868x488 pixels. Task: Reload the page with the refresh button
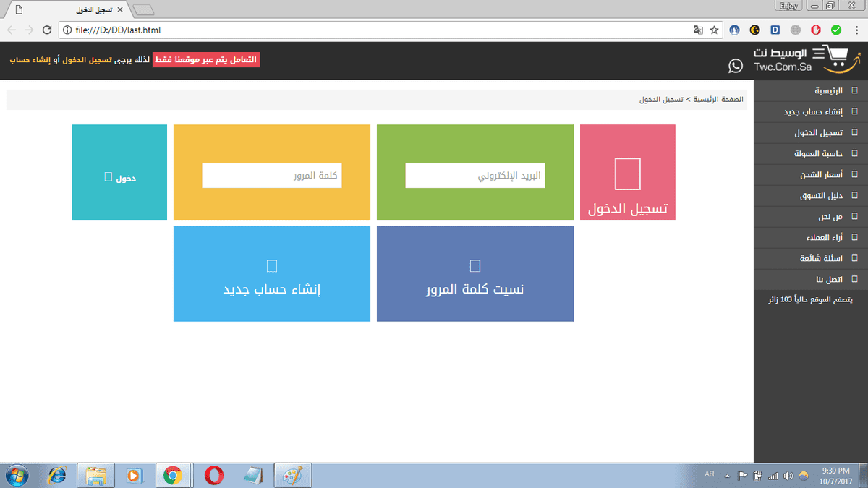[47, 30]
